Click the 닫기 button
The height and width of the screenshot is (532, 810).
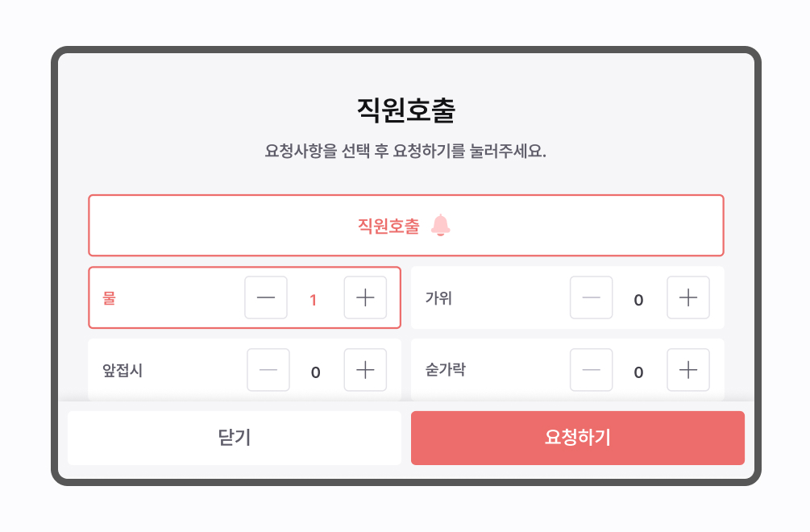(x=235, y=438)
